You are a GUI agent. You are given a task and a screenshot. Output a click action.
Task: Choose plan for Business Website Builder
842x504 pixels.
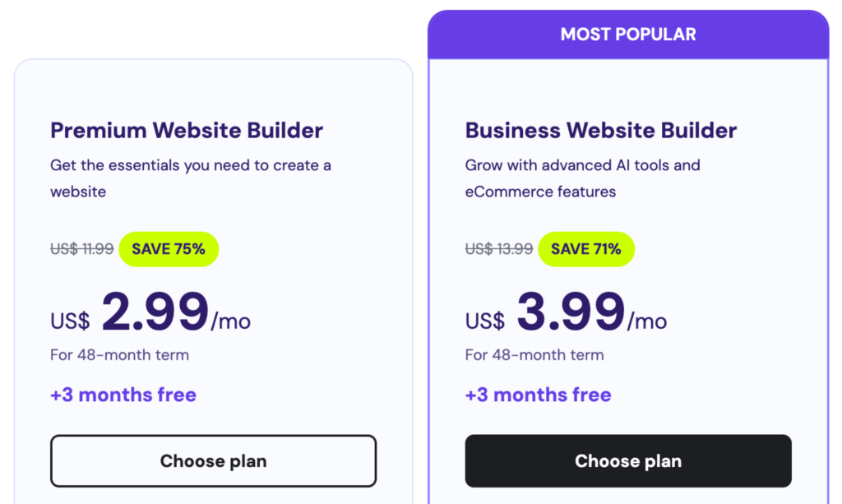coord(627,460)
